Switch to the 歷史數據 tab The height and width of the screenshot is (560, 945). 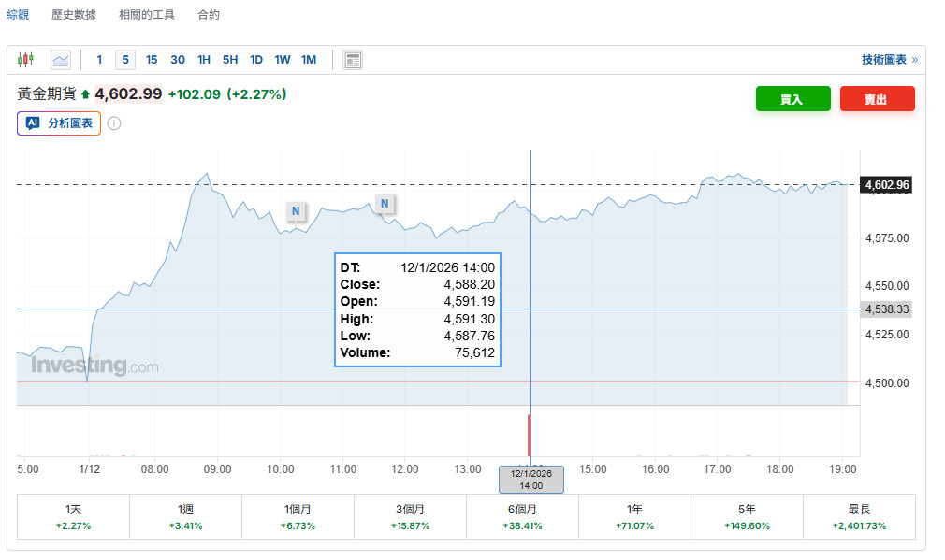pos(74,15)
